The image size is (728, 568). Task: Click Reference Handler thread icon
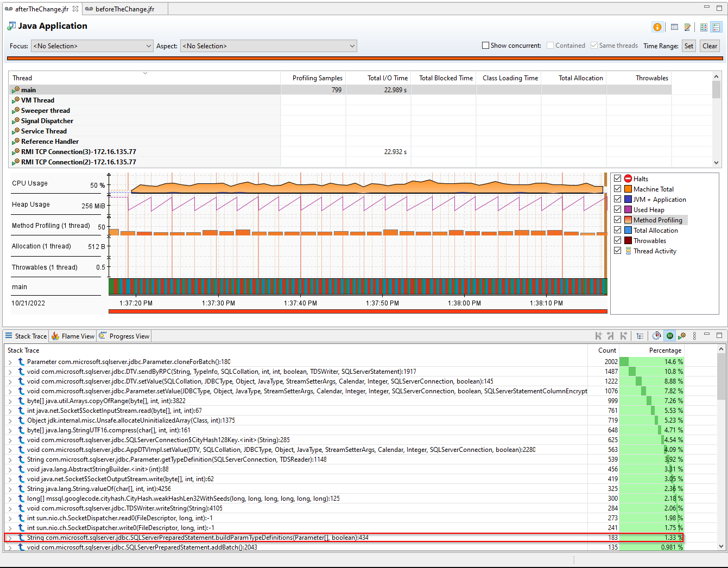[x=16, y=141]
